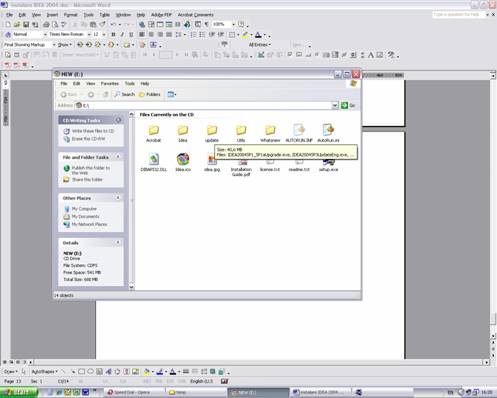Toggle Italic formatting in Word
This screenshot has height=398, width=497.
tap(122, 34)
